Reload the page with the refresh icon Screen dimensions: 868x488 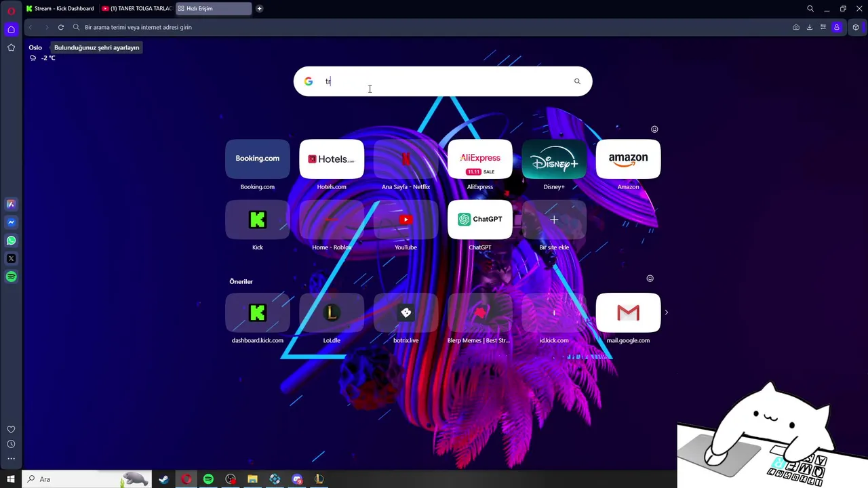pos(60,27)
